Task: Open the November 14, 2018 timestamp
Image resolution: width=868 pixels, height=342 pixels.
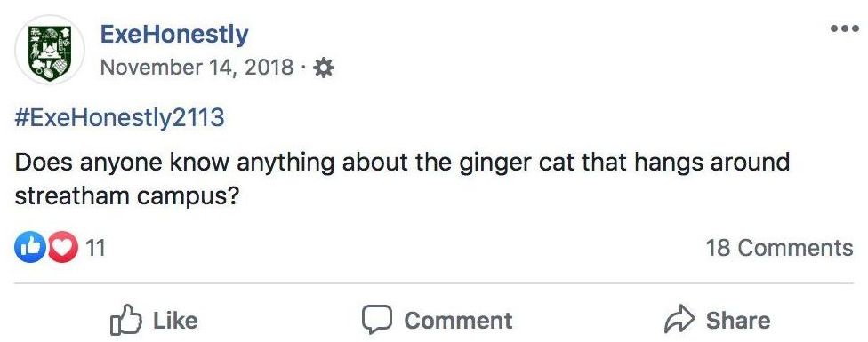Action: point(197,68)
